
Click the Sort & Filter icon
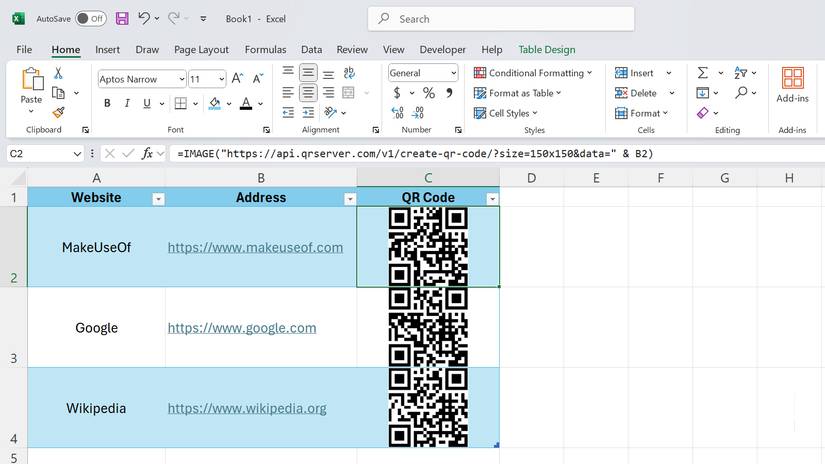[x=741, y=73]
